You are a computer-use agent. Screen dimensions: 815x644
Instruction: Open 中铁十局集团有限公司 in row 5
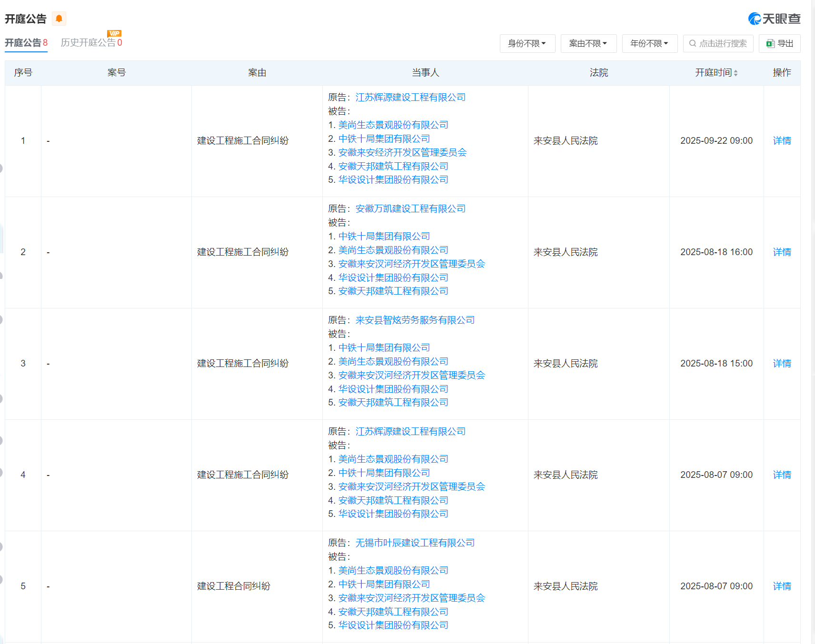click(x=384, y=585)
